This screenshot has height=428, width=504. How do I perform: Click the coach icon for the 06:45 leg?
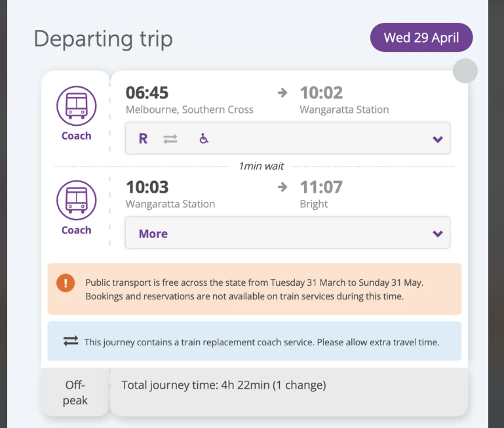click(x=76, y=106)
